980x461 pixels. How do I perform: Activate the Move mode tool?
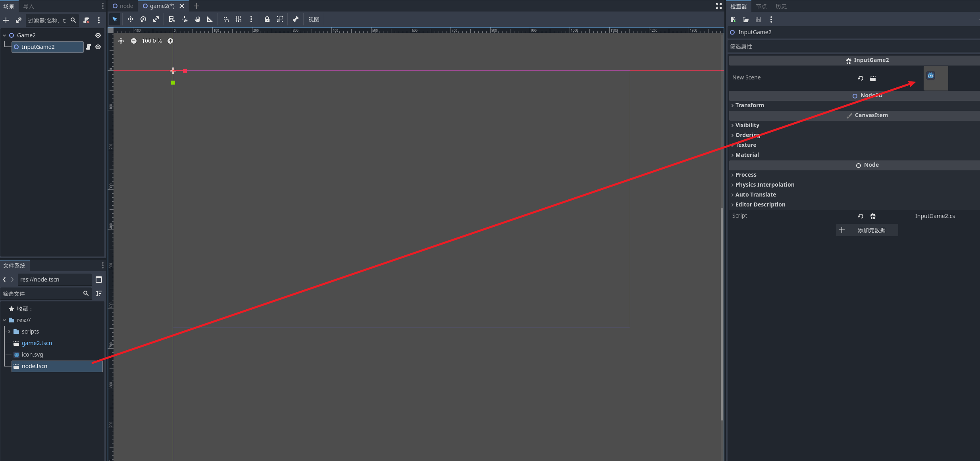[131, 19]
